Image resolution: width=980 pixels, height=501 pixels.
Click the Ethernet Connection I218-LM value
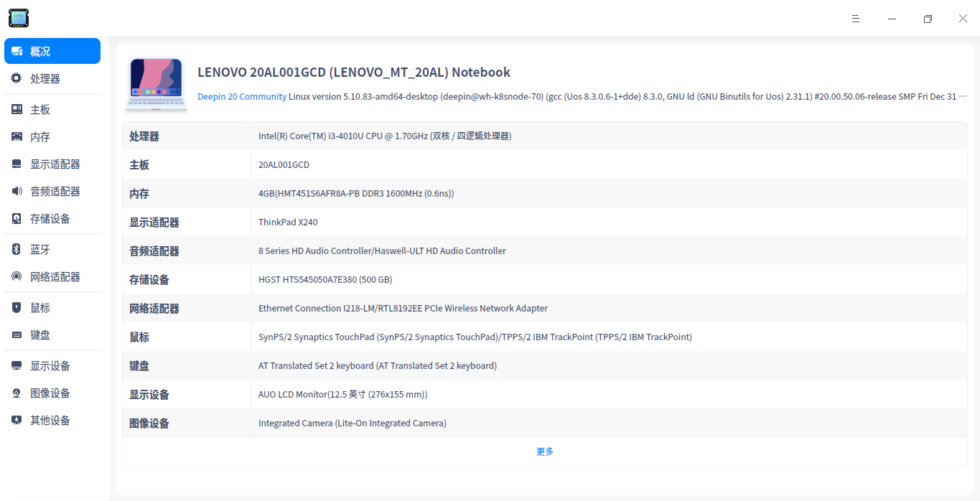click(403, 308)
